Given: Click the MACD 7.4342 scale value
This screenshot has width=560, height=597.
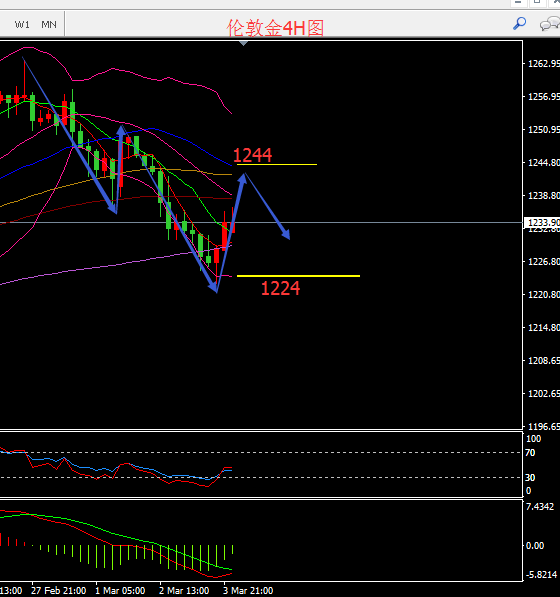Looking at the screenshot, I should 540,507.
